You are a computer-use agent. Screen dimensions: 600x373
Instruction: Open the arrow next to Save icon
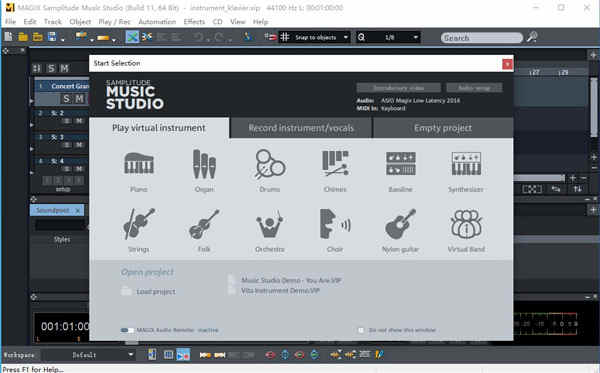pos(63,39)
